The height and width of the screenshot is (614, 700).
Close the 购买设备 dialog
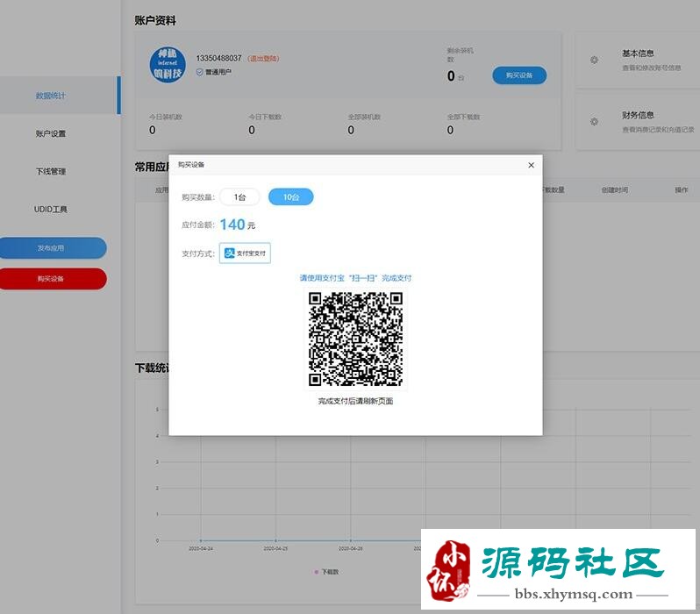click(531, 165)
